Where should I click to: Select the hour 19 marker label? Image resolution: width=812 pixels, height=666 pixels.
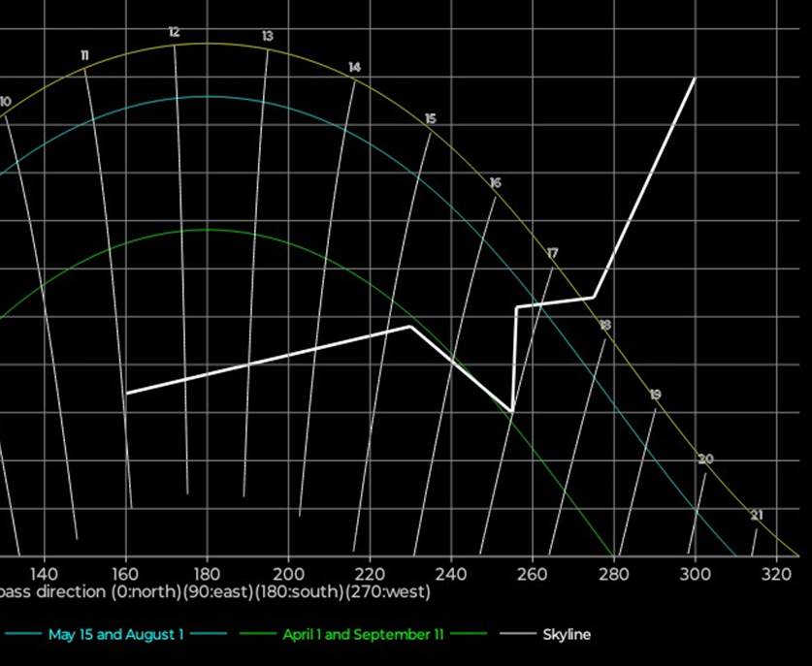[x=655, y=395]
